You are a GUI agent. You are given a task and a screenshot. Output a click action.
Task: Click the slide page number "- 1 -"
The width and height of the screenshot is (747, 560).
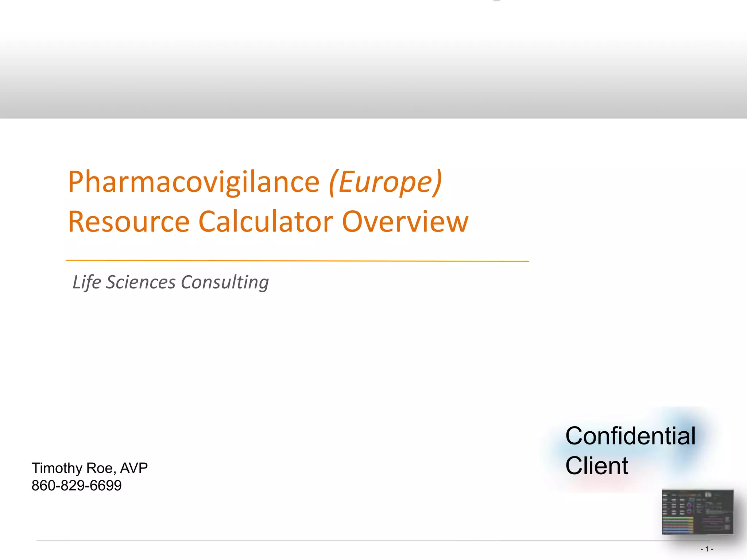(x=707, y=549)
